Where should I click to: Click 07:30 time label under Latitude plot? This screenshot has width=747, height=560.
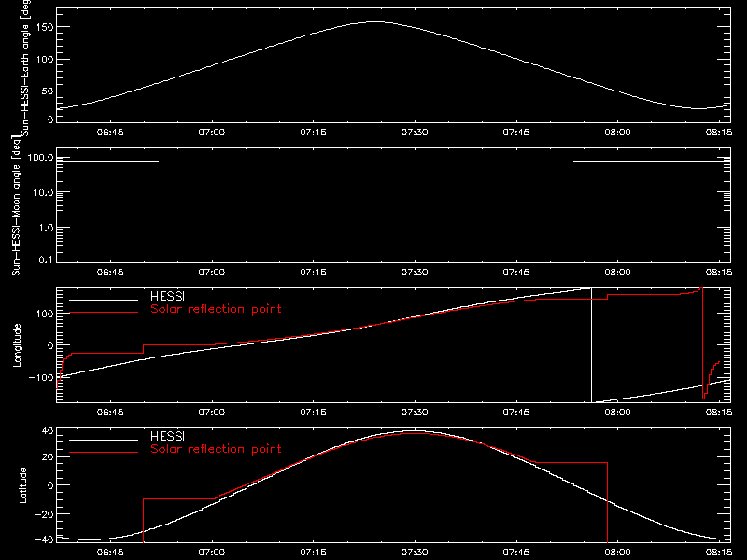pos(415,553)
